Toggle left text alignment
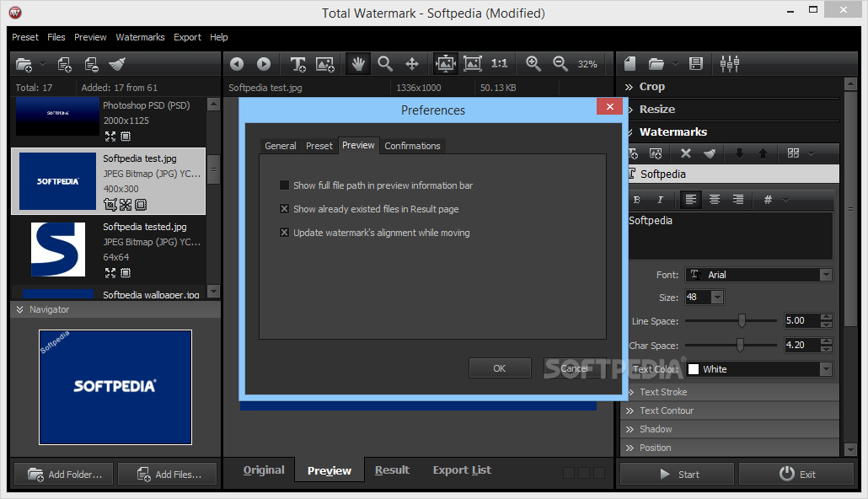 coord(691,200)
